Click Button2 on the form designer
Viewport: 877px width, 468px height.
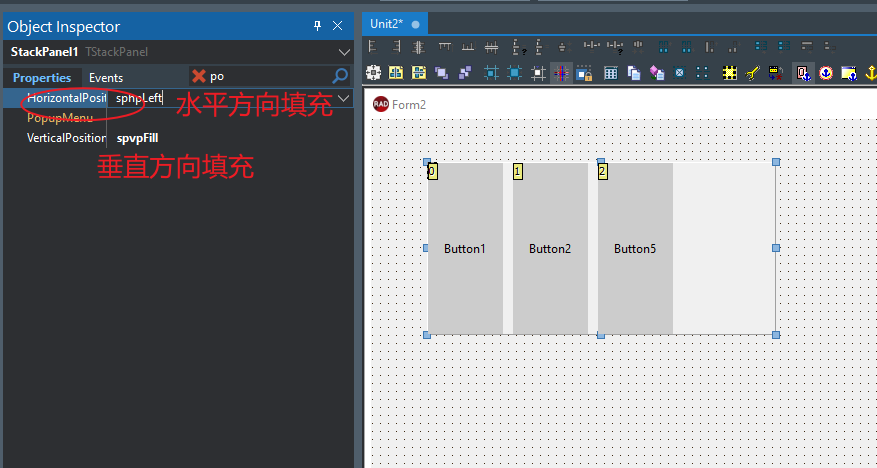(x=550, y=248)
